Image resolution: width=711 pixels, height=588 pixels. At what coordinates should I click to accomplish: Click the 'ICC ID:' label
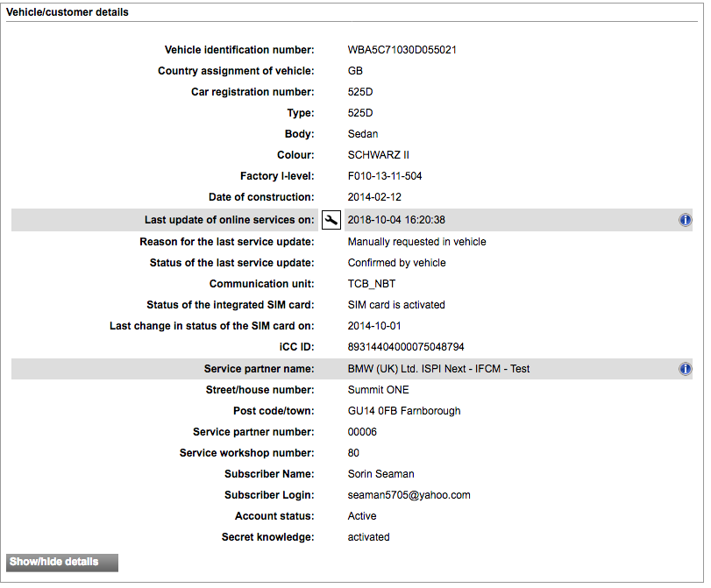tap(296, 347)
